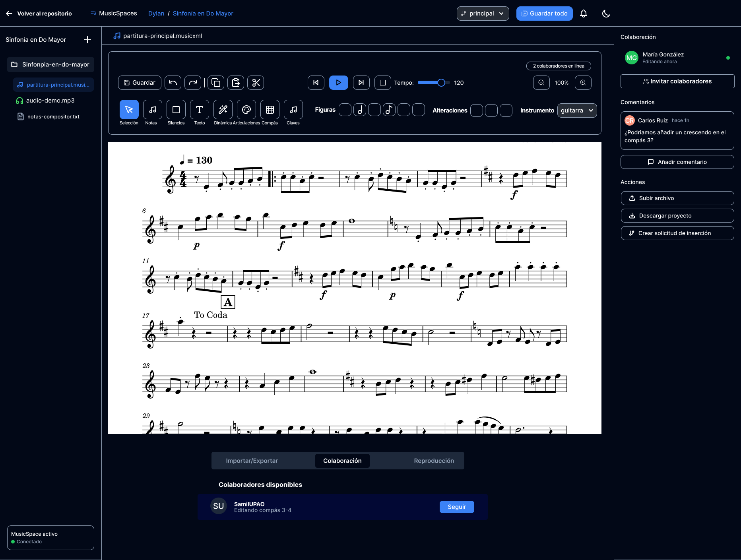This screenshot has height=560, width=741.
Task: Toggle dark mode with the moon icon
Action: pos(606,14)
